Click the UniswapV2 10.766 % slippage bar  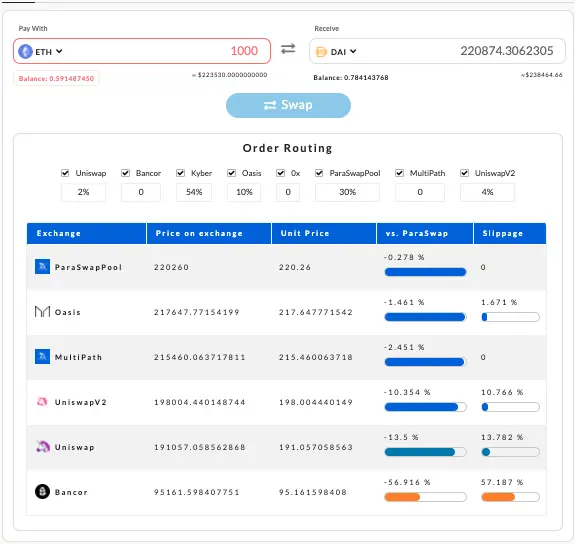[510, 407]
